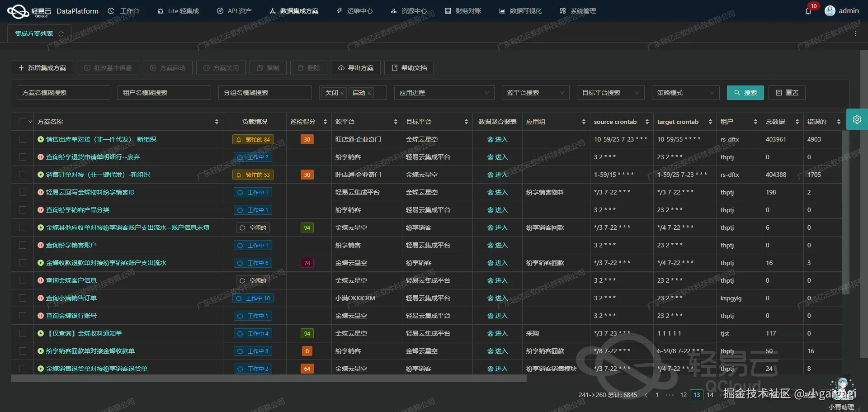Click the 进入 link in the first row
The height and width of the screenshot is (412, 868).
[498, 139]
